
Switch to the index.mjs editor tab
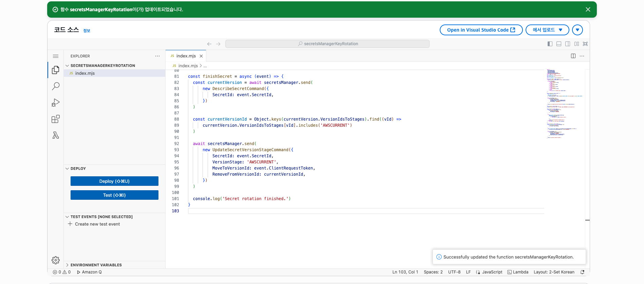(186, 56)
